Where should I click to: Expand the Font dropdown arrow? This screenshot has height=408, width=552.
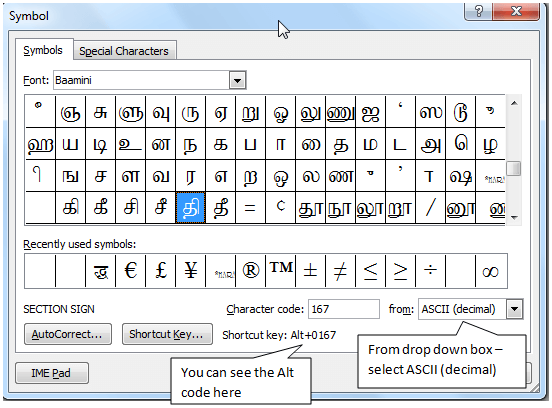pyautogui.click(x=238, y=80)
